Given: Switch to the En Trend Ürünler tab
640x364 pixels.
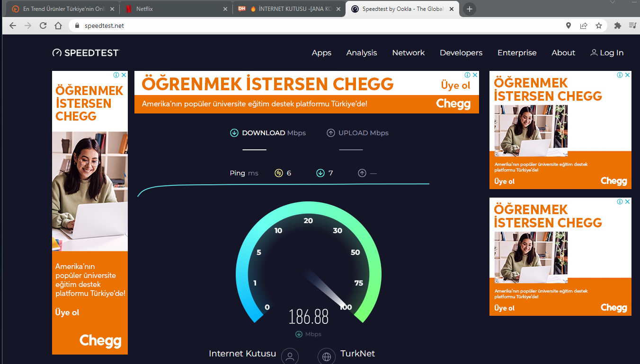Looking at the screenshot, I should coord(62,9).
